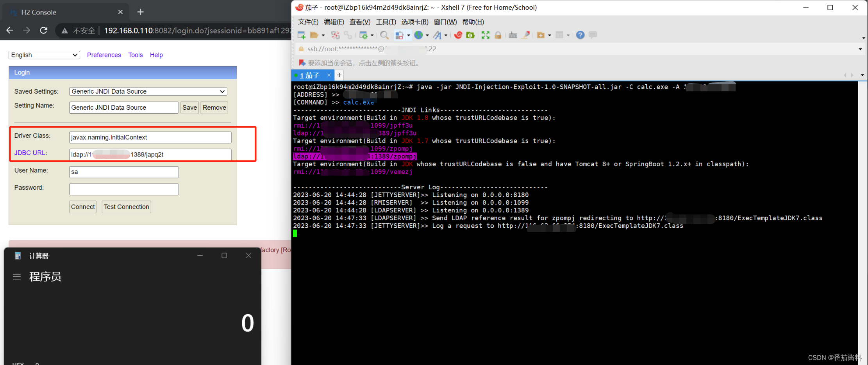Viewport: 868px width, 365px height.
Task: Click the Save setting button
Action: pos(190,107)
